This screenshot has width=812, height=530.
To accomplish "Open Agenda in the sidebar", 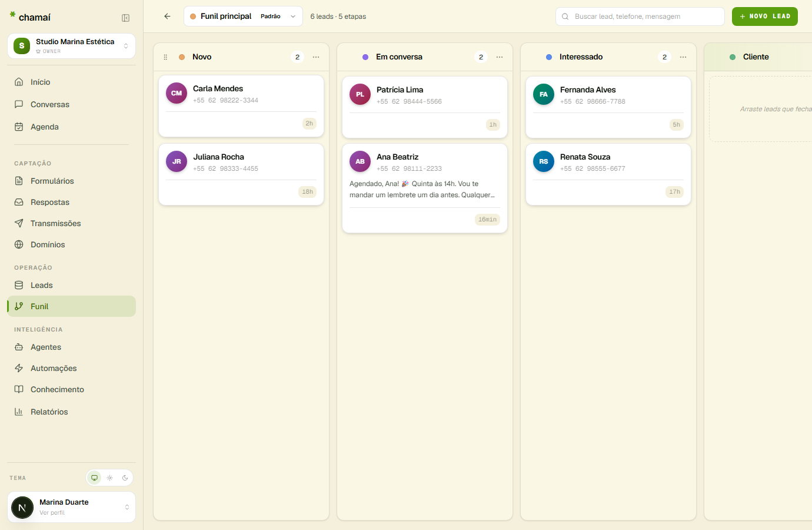I will pos(72,127).
